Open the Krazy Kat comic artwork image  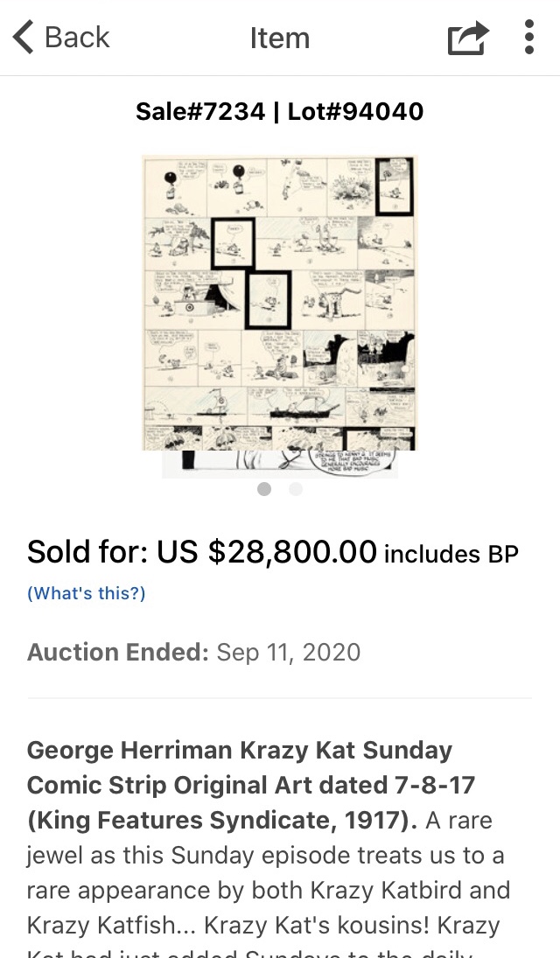[x=280, y=302]
